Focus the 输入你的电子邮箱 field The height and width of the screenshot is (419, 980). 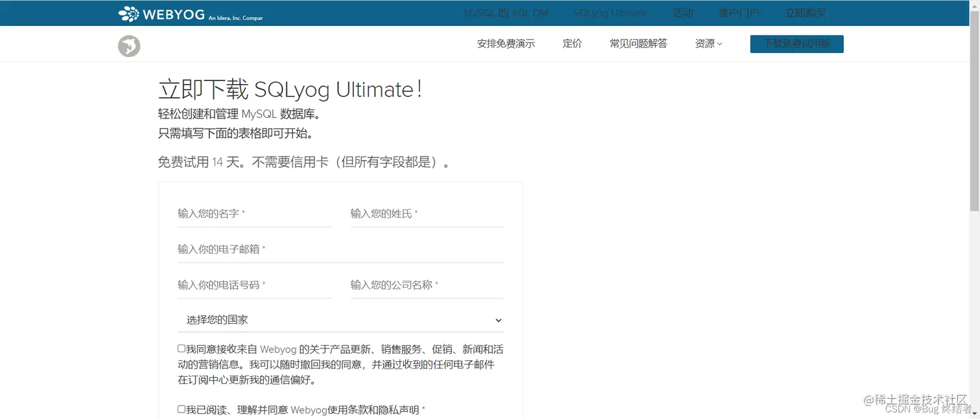[x=341, y=249]
